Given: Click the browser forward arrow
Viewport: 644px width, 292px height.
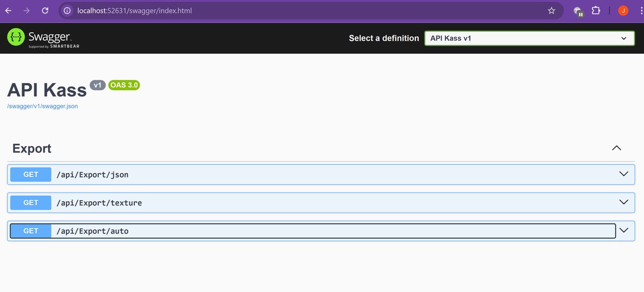Looking at the screenshot, I should tap(27, 11).
